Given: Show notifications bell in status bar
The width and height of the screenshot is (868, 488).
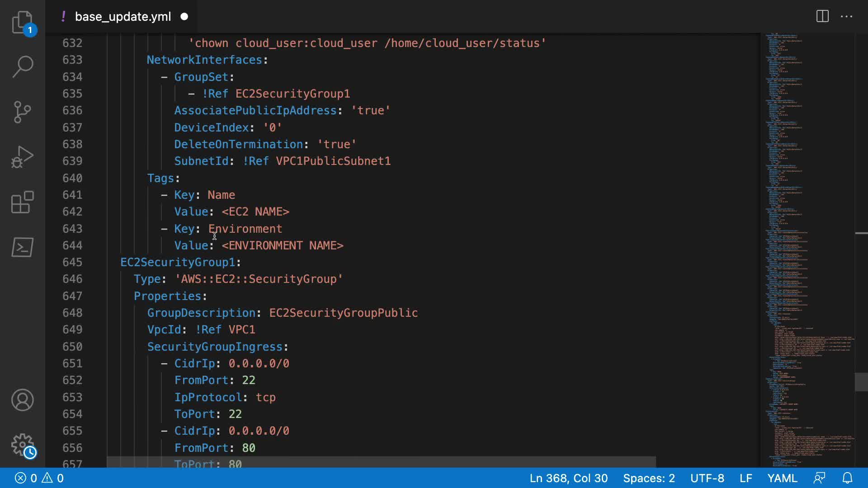Looking at the screenshot, I should 847,478.
